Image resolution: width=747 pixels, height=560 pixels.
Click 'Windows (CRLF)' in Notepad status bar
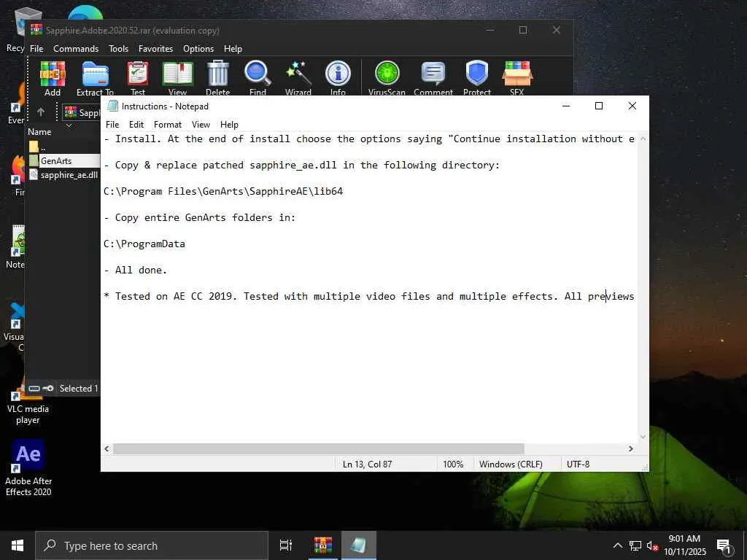click(x=511, y=464)
